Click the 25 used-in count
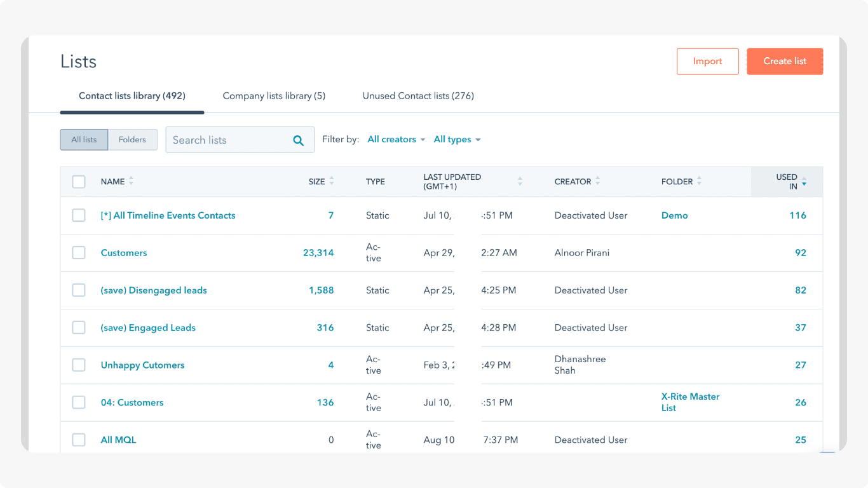 pyautogui.click(x=801, y=440)
